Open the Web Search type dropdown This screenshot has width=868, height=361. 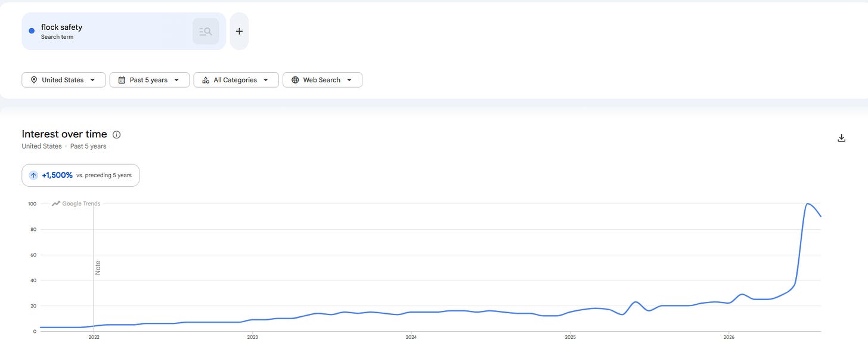323,80
